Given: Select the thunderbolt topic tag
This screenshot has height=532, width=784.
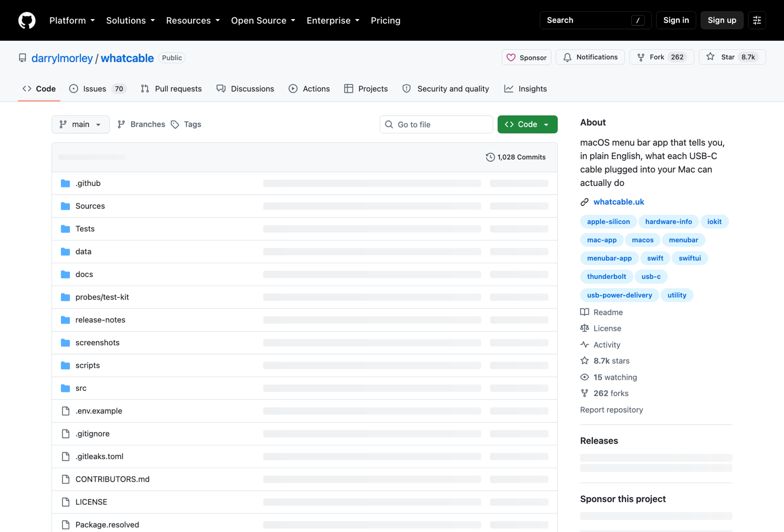Looking at the screenshot, I should (x=606, y=277).
